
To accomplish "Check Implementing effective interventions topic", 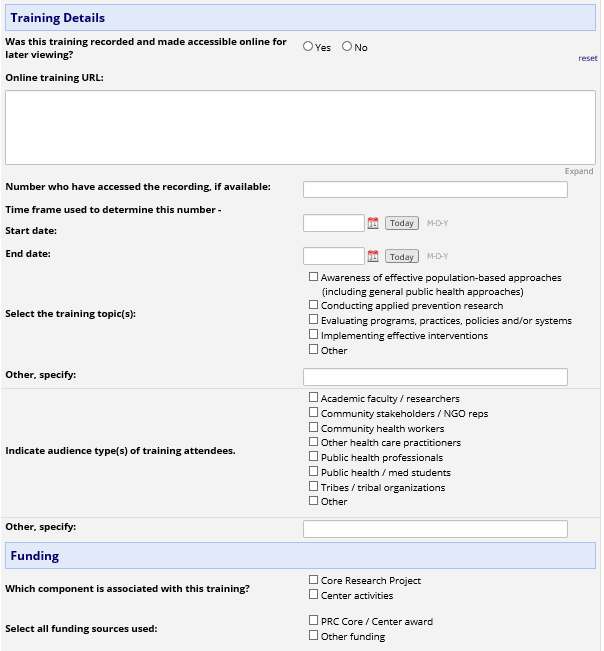I will coord(314,335).
